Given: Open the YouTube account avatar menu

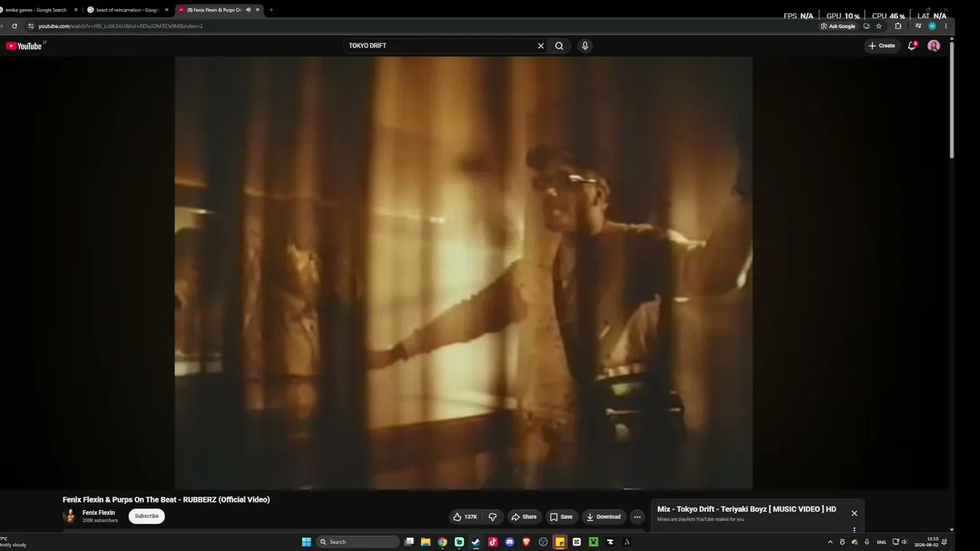Looking at the screenshot, I should [933, 46].
